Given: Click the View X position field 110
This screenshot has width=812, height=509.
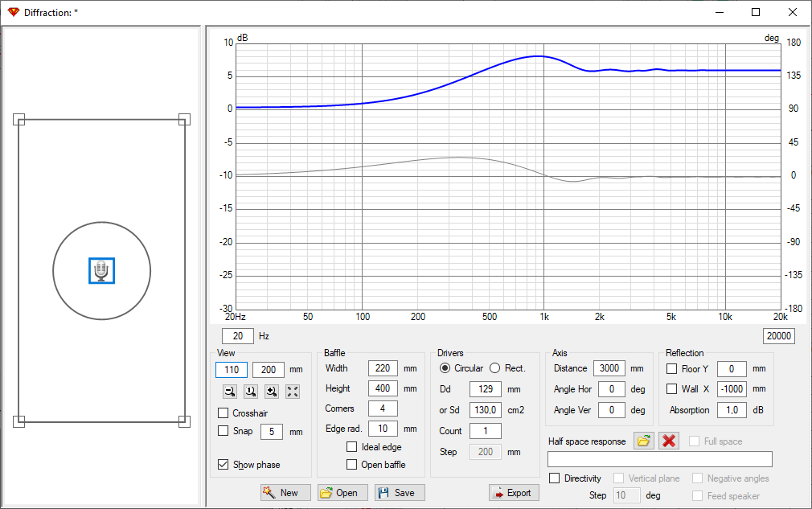Looking at the screenshot, I should coord(232,370).
